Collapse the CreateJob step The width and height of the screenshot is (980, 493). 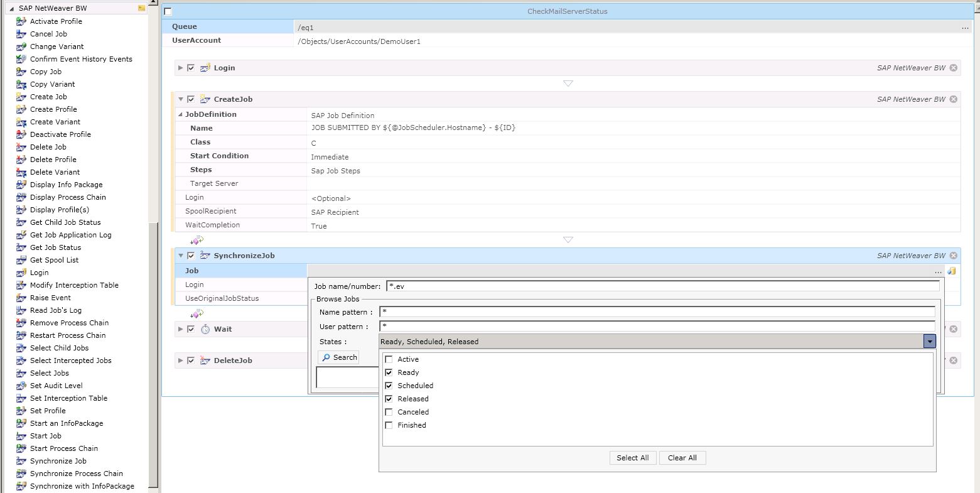click(x=181, y=99)
